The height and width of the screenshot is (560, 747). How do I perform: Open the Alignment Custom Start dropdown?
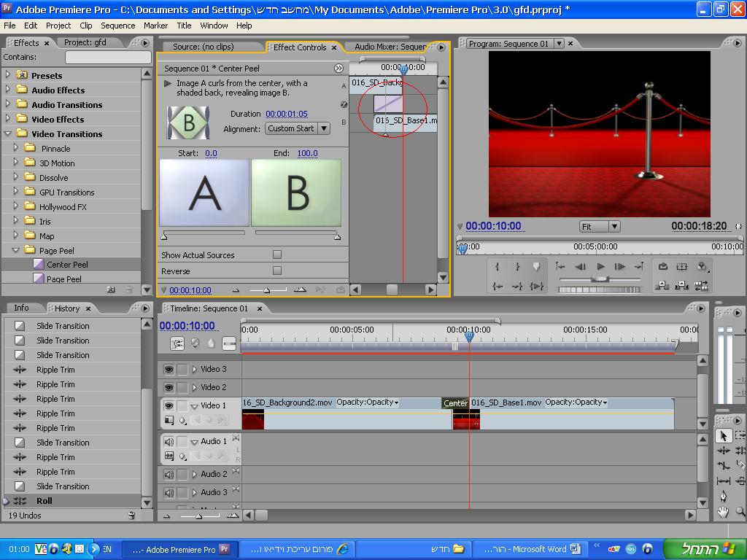[x=297, y=128]
